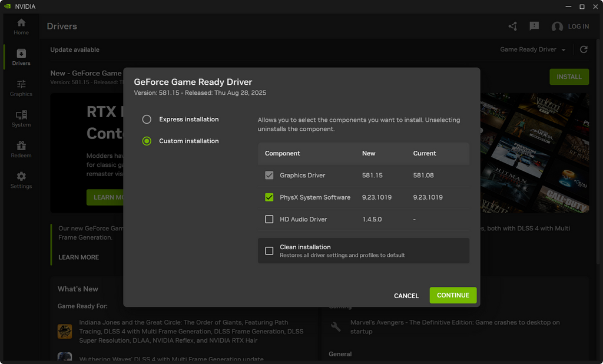Enable Clean installation checkbox

269,251
